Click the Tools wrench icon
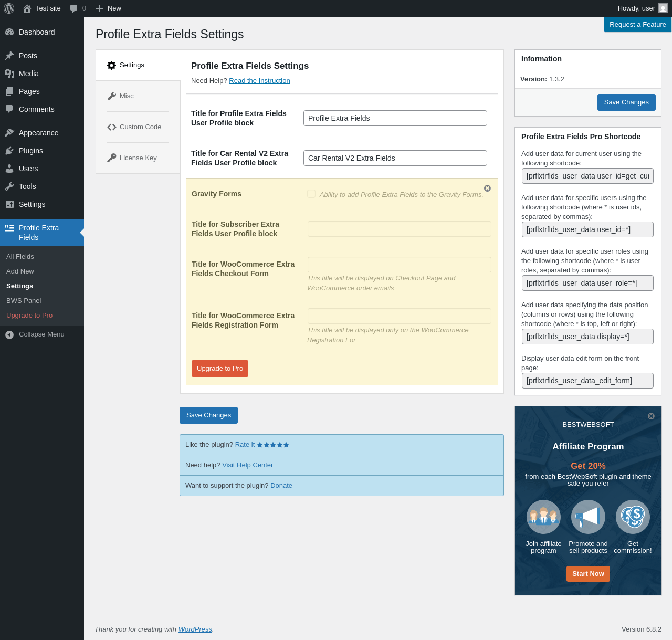 click(9, 186)
